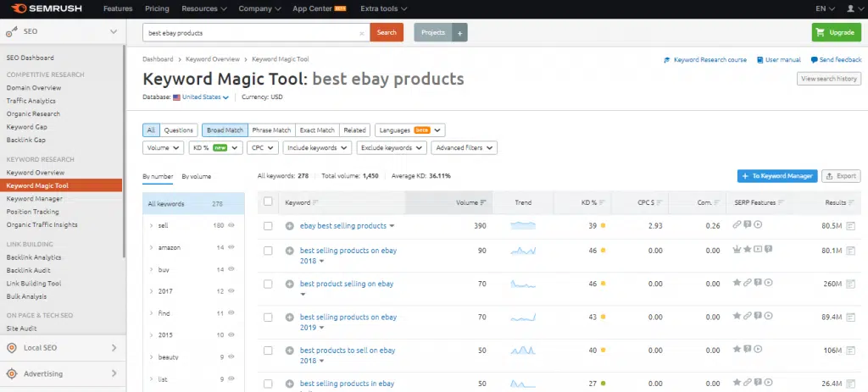Click yellow KD dot for 39% row
Screen dimensions: 868x392
(603, 226)
